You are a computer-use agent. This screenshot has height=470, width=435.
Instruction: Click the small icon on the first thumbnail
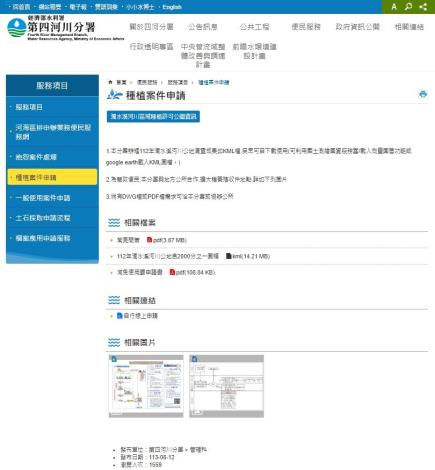[114, 359]
